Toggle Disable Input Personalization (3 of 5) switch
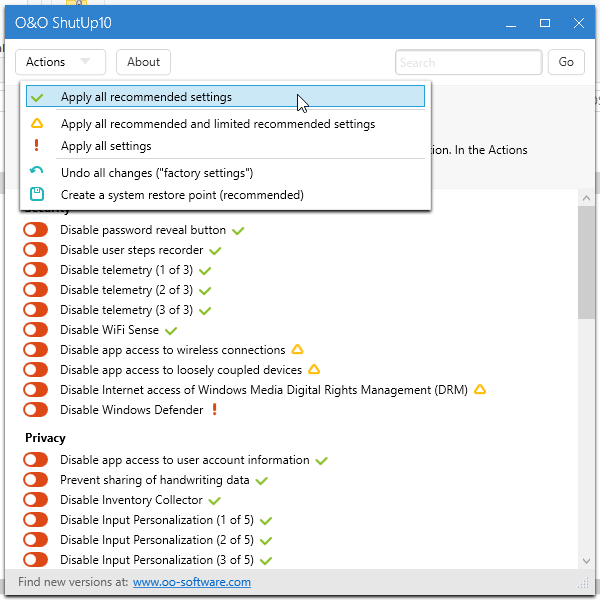This screenshot has height=600, width=600. pos(36,559)
